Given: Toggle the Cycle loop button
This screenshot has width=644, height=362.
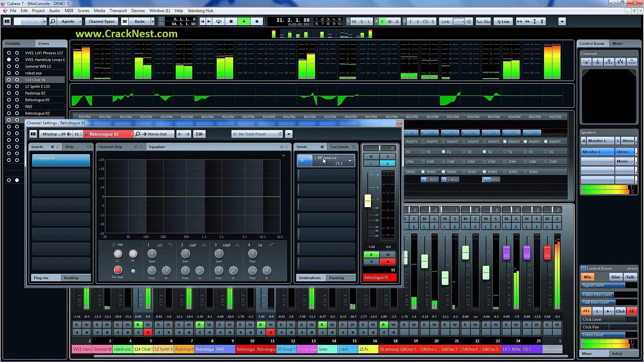Looking at the screenshot, I should coord(219,21).
